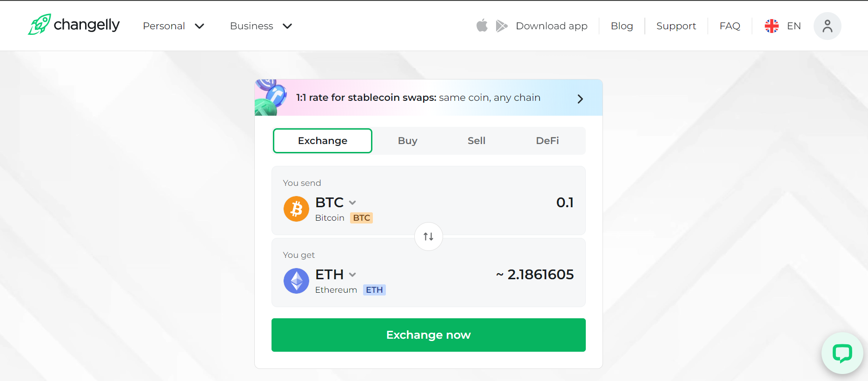
Task: Expand the Business menu
Action: coord(261,26)
